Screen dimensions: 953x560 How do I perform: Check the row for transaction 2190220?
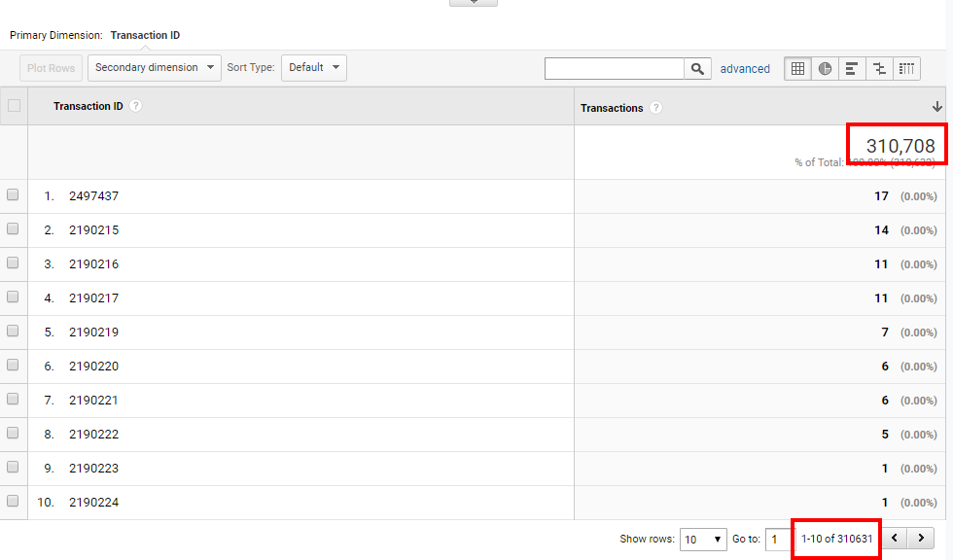[13, 365]
